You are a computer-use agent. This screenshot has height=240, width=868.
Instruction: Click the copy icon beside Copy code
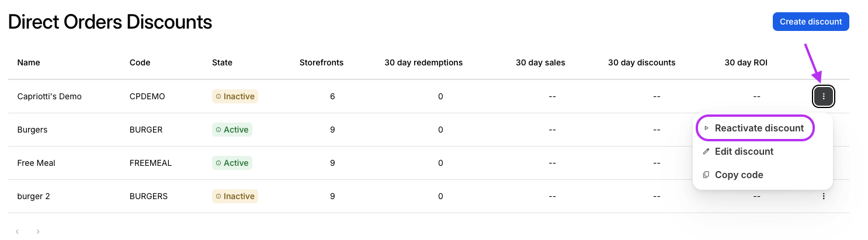point(706,175)
